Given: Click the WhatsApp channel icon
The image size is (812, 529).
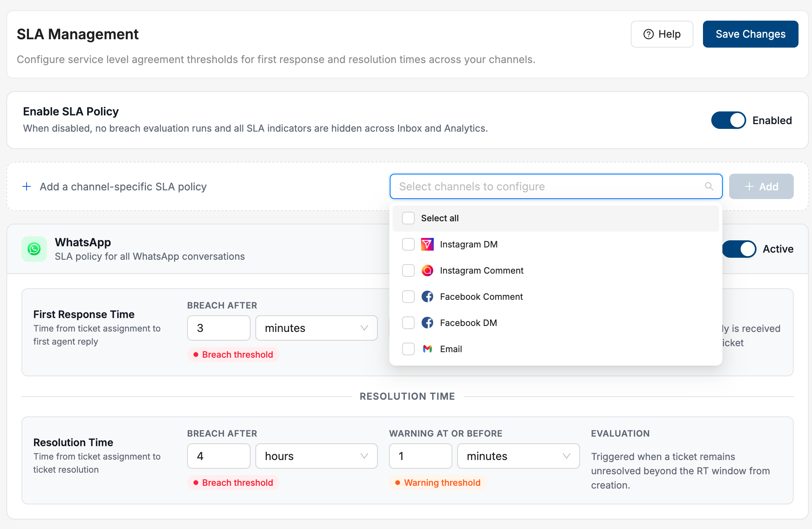Looking at the screenshot, I should pos(34,249).
